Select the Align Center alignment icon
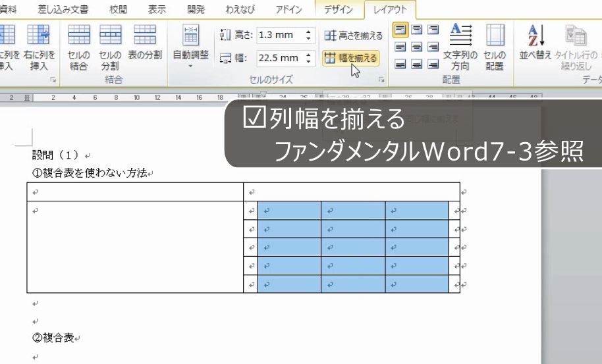Viewport: 602px width, 364px height. pos(416,47)
